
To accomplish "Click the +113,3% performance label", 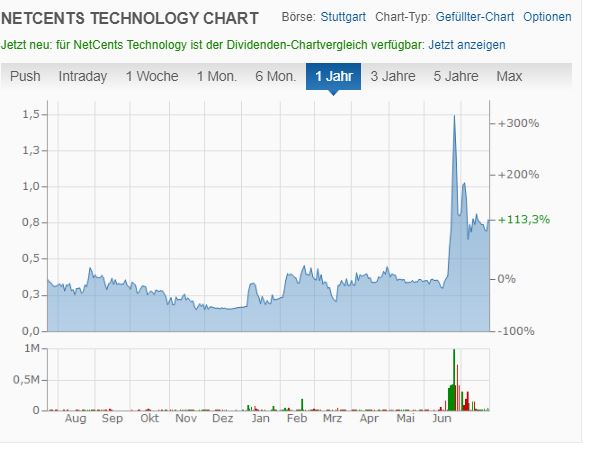I will click(x=524, y=220).
